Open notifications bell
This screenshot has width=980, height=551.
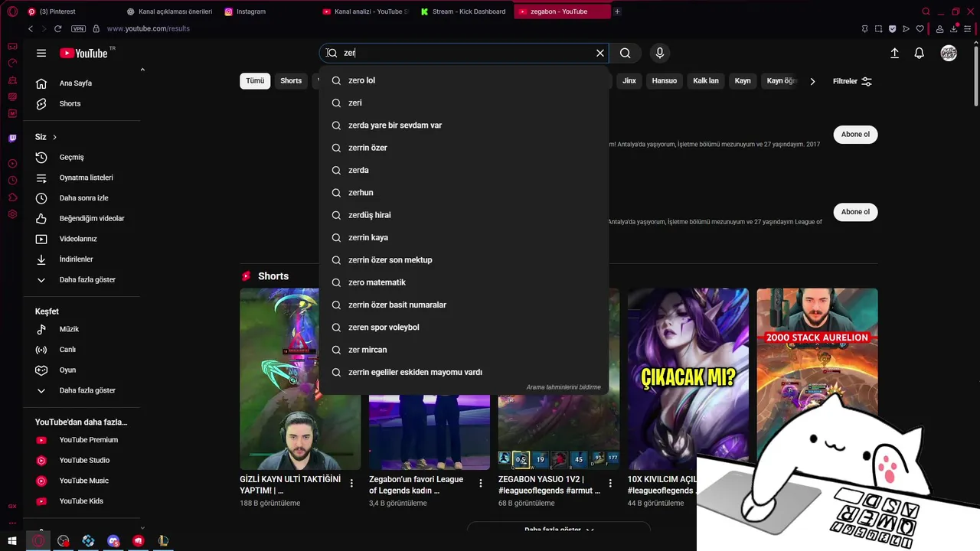coord(920,53)
